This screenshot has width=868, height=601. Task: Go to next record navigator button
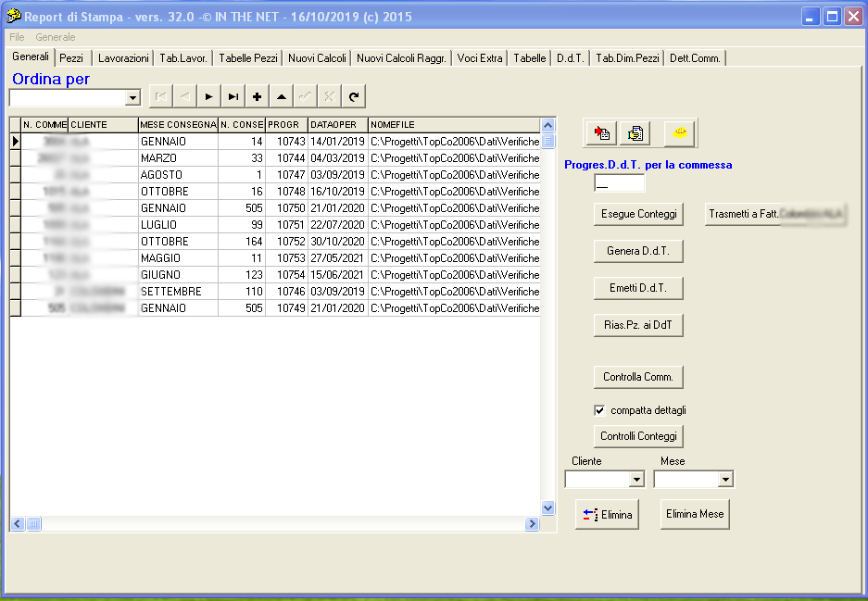pos(208,97)
